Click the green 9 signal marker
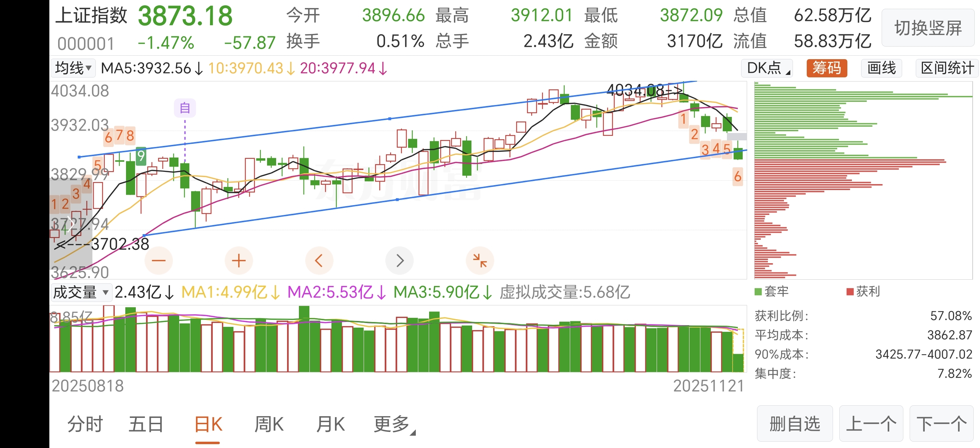This screenshot has width=980, height=448. coord(141,156)
